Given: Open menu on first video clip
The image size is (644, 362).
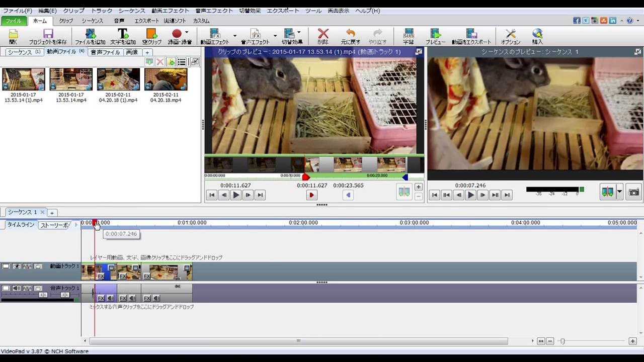Looking at the screenshot, I should tap(111, 268).
